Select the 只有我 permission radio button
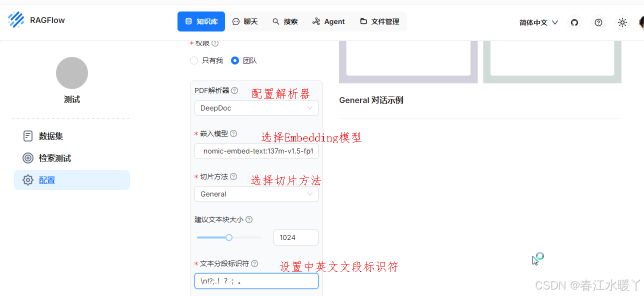The image size is (644, 296). (194, 60)
